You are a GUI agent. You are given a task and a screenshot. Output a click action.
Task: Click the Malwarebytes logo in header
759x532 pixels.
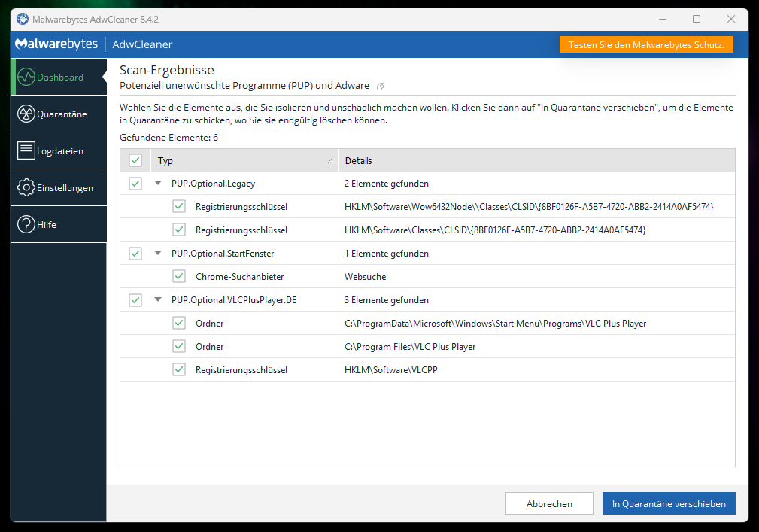pyautogui.click(x=56, y=44)
